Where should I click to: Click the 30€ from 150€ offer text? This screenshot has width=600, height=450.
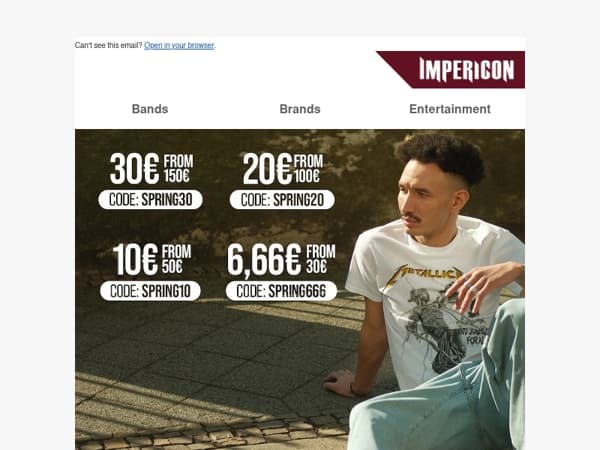pos(152,169)
